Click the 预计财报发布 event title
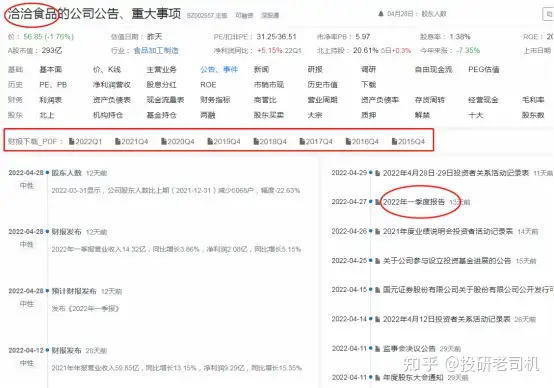 (74, 291)
